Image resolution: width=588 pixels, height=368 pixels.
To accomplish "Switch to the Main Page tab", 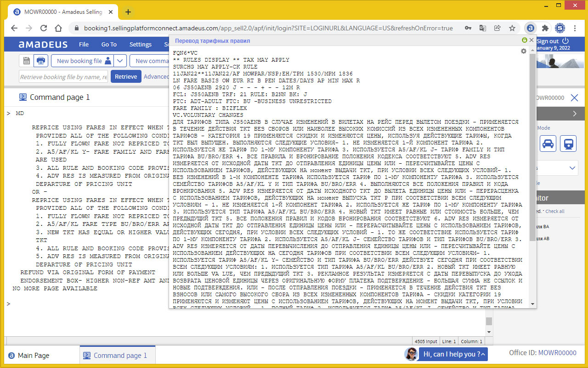I will coord(29,355).
